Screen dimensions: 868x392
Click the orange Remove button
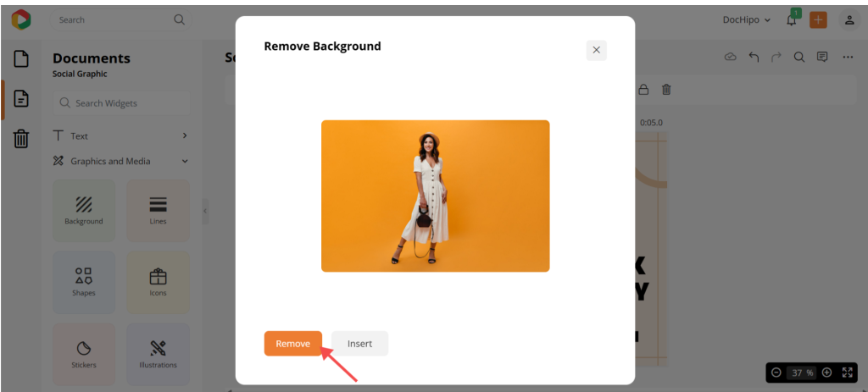pos(292,344)
